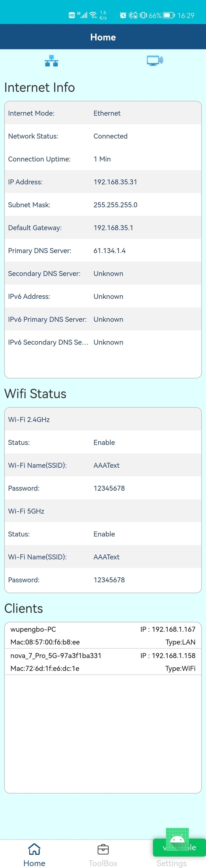
Task: Tap the connected devices monitor icon
Action: [154, 61]
